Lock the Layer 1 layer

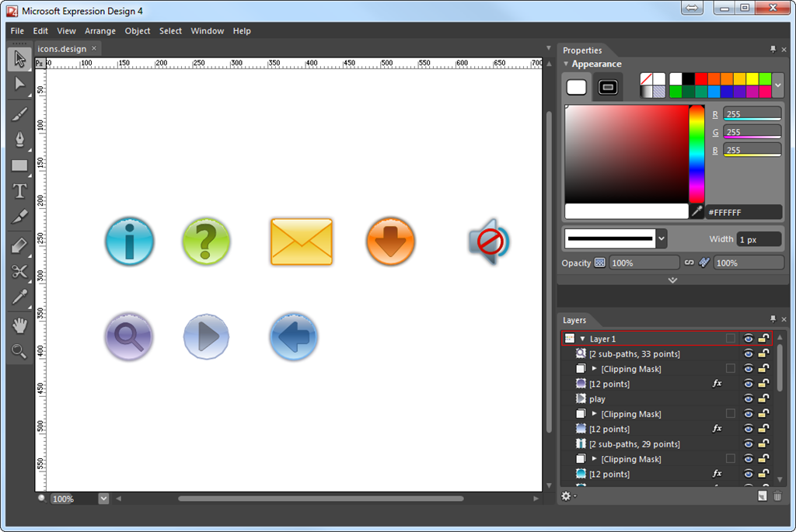764,339
